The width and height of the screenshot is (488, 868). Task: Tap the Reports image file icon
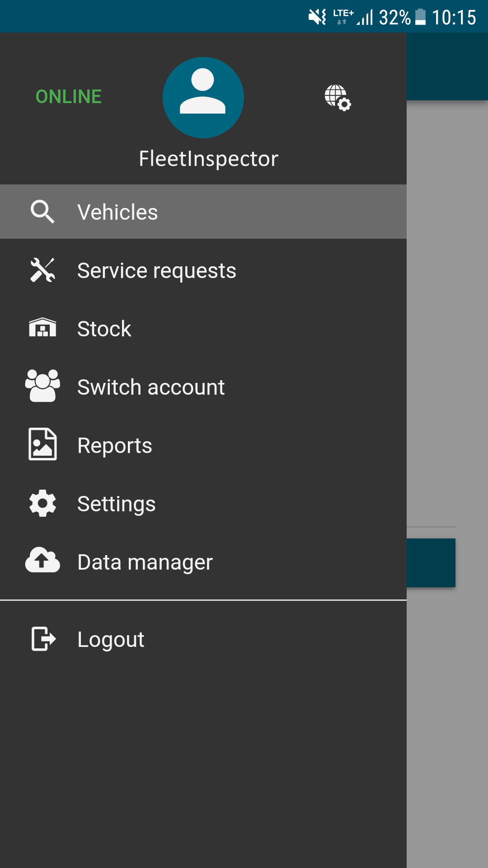point(42,444)
